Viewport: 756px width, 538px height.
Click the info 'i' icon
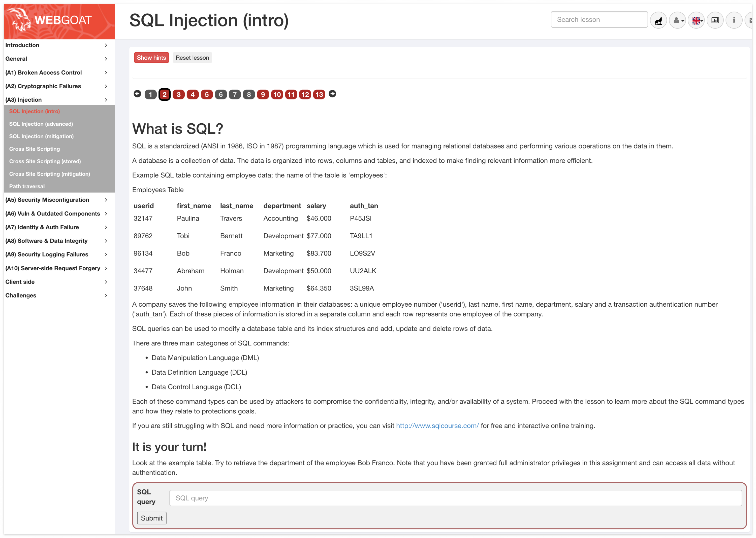(734, 21)
